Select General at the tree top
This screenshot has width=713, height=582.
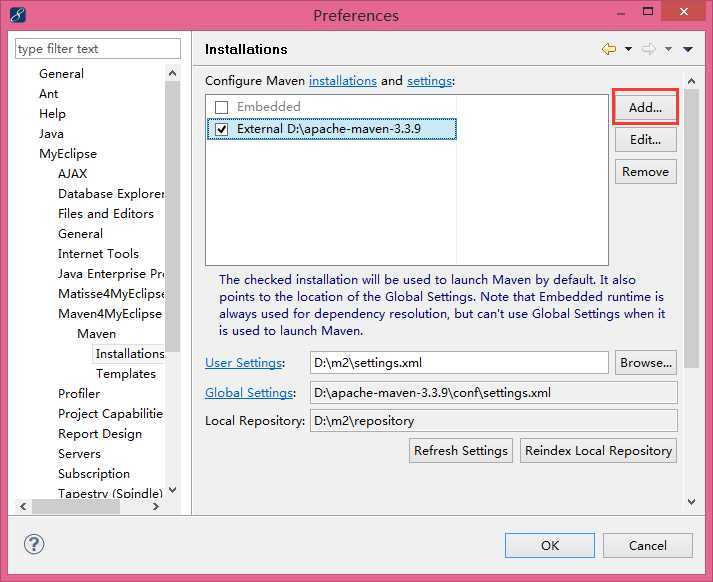click(61, 74)
